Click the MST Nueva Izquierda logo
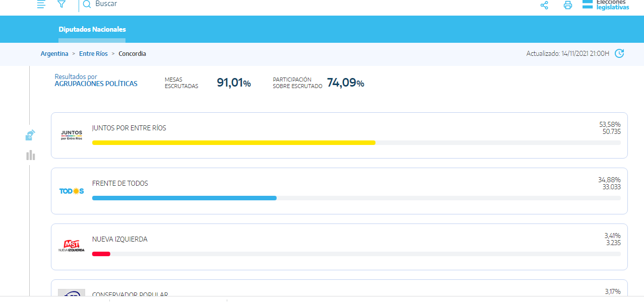The height and width of the screenshot is (303, 644). pyautogui.click(x=72, y=246)
